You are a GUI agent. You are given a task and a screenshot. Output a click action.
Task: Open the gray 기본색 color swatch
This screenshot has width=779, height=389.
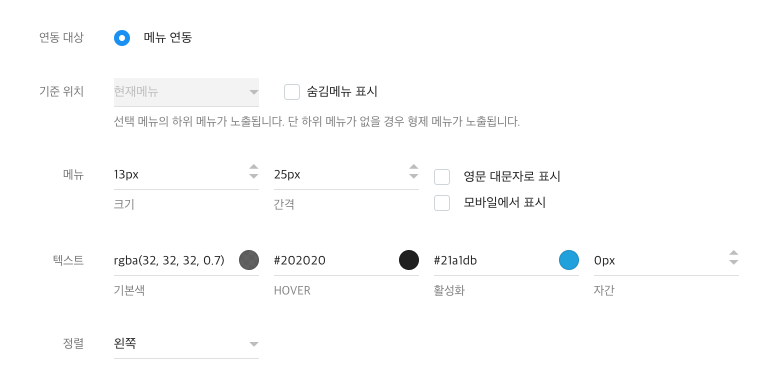[x=249, y=260]
